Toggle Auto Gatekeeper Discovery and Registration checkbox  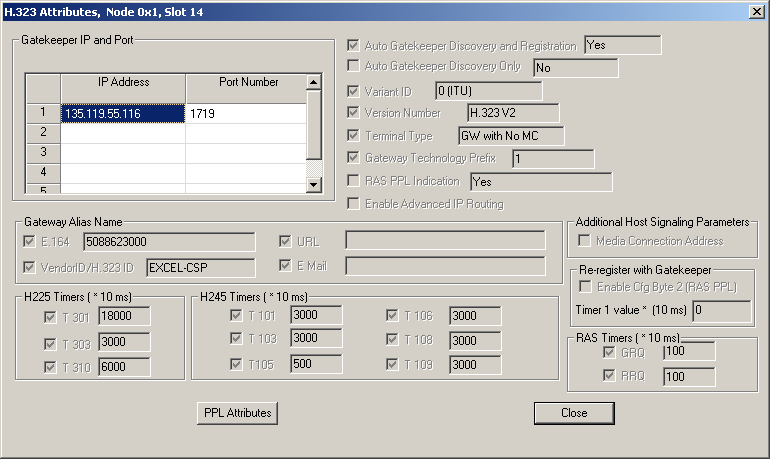point(353,46)
